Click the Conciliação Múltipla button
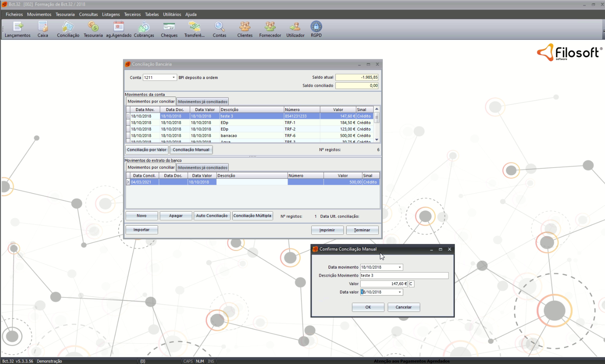Viewport: 605px width, 364px height. pyautogui.click(x=252, y=216)
